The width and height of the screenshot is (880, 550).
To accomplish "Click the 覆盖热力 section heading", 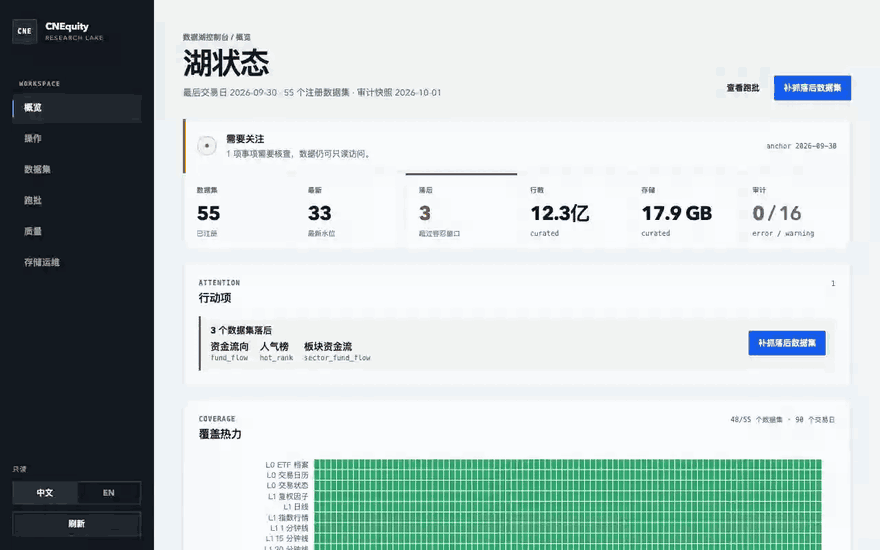I will click(x=220, y=434).
